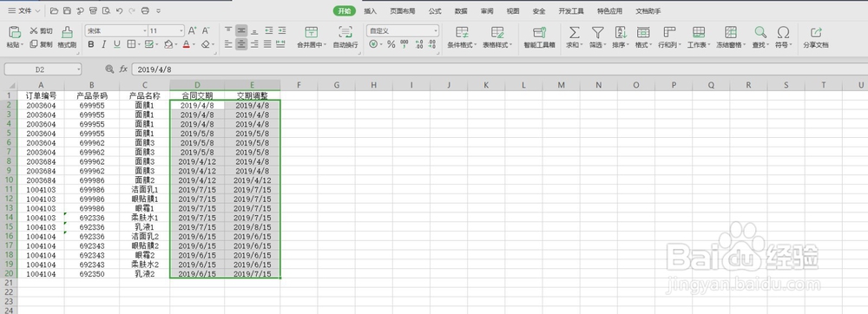Switch to the View (视图) tab
The height and width of the screenshot is (314, 868).
coord(513,11)
